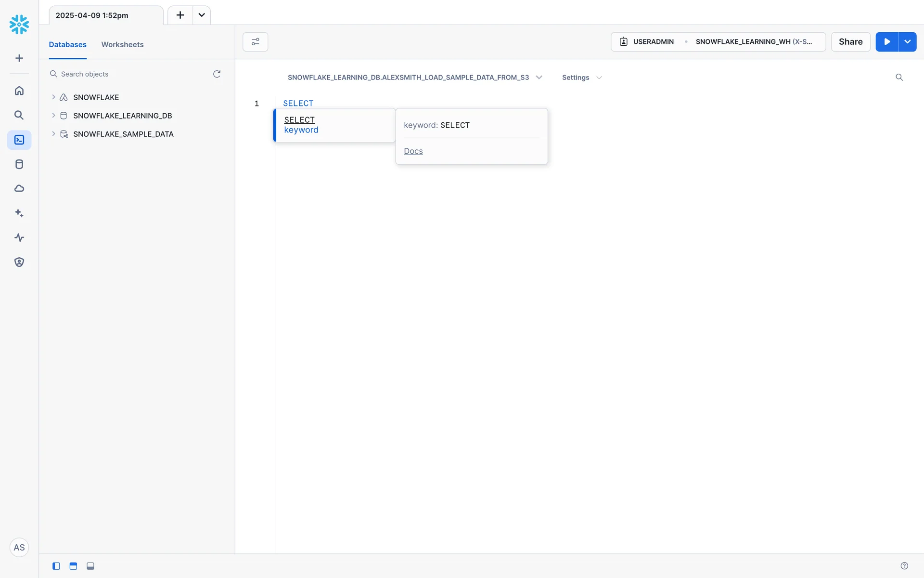This screenshot has width=924, height=578.
Task: Open the Settings dropdown above editor
Action: 581,78
